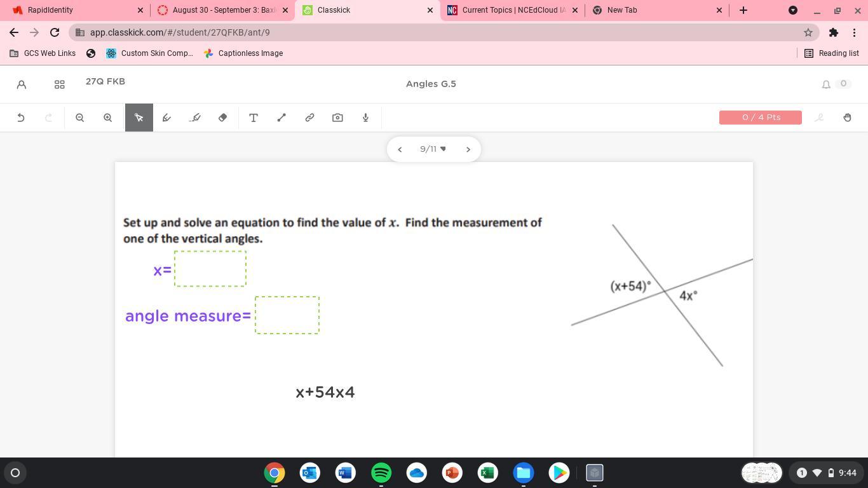The width and height of the screenshot is (868, 488).
Task: Select the pointer selection tool
Action: pyautogui.click(x=139, y=118)
